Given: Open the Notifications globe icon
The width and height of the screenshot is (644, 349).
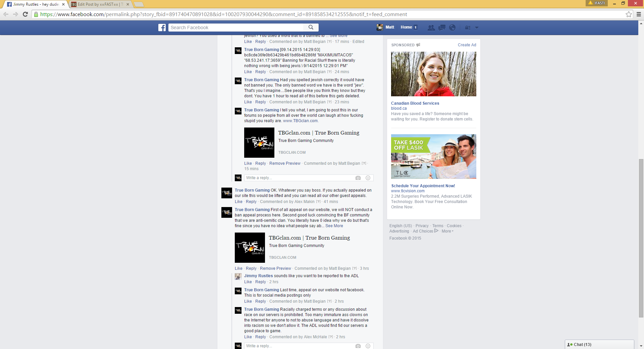Looking at the screenshot, I should pyautogui.click(x=452, y=28).
